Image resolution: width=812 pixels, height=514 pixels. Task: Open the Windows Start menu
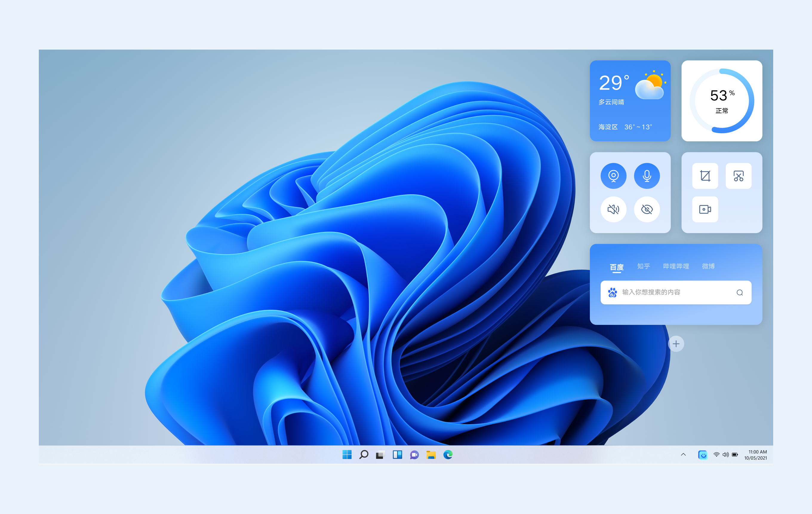click(x=347, y=455)
